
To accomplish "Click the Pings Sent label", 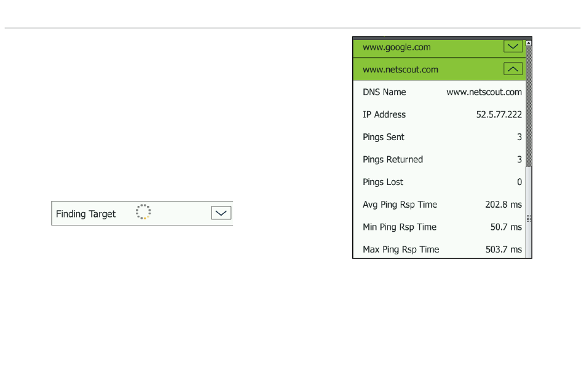I will click(x=383, y=137).
